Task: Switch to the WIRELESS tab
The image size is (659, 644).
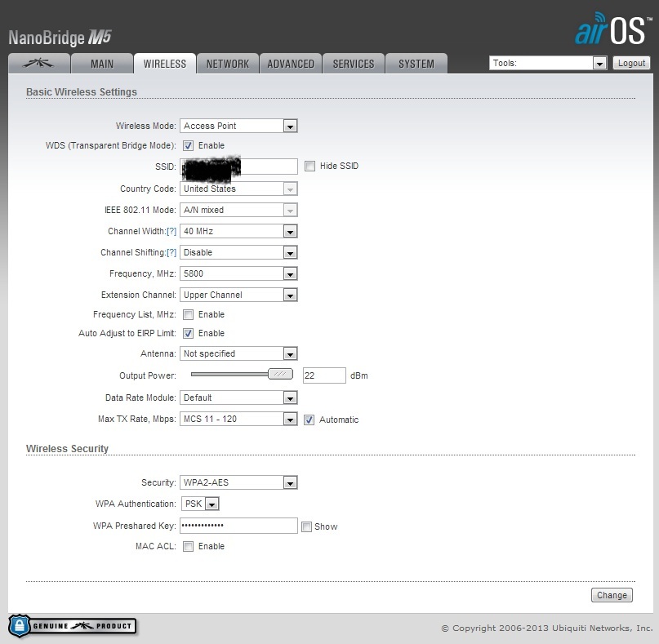Action: coord(165,64)
